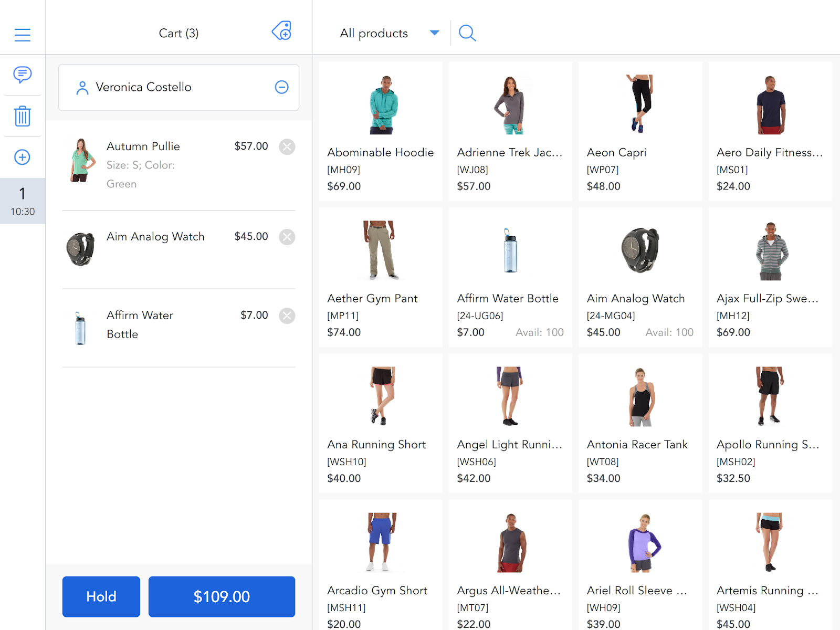
Task: Open product search with the magnifier icon
Action: pos(467,33)
